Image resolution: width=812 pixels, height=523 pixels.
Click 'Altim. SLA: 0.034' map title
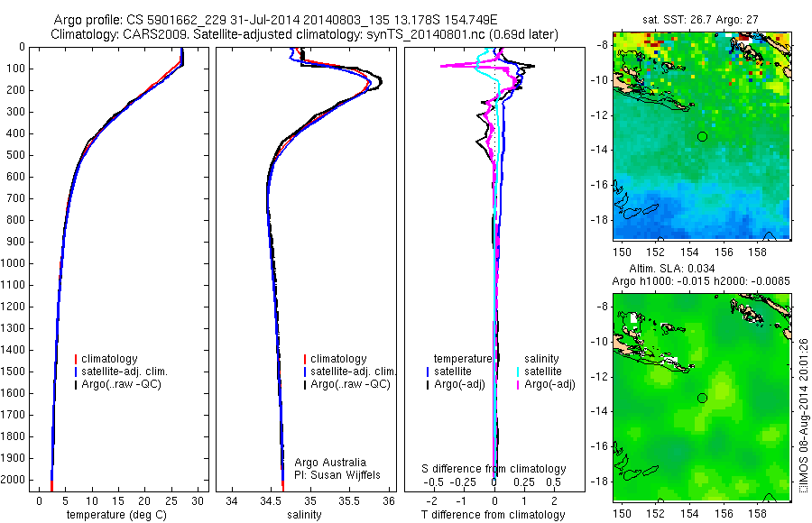click(671, 269)
